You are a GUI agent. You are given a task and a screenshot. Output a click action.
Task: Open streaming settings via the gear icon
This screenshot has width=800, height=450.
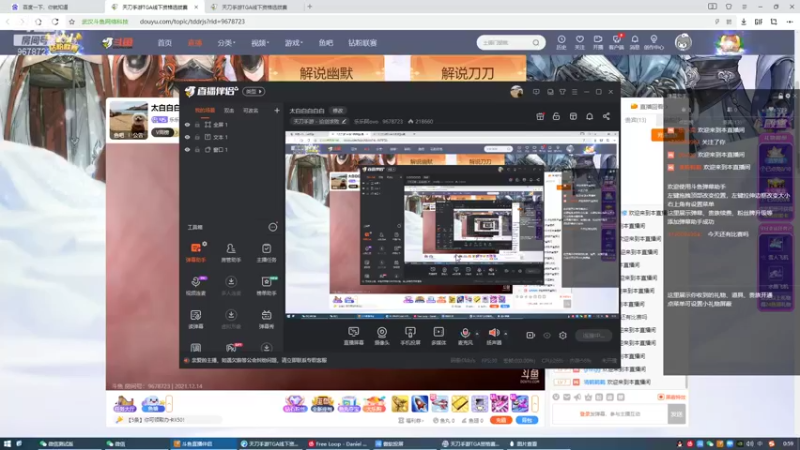pyautogui.click(x=563, y=335)
